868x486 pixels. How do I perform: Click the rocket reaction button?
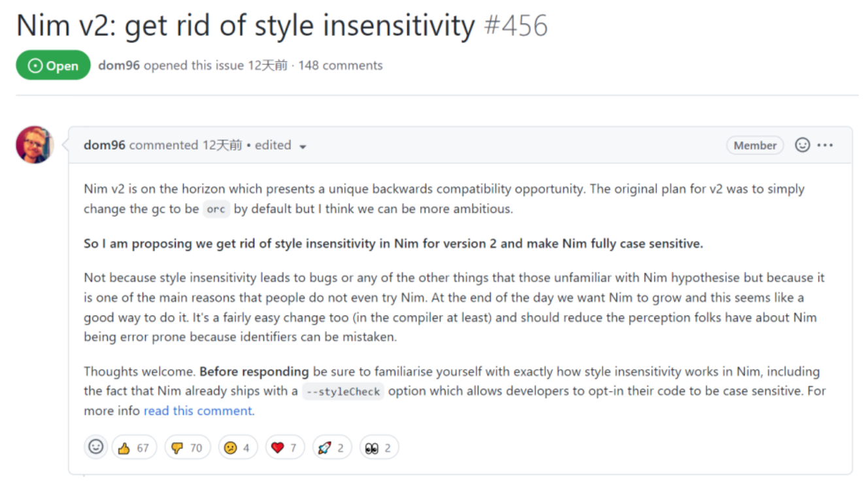point(331,447)
